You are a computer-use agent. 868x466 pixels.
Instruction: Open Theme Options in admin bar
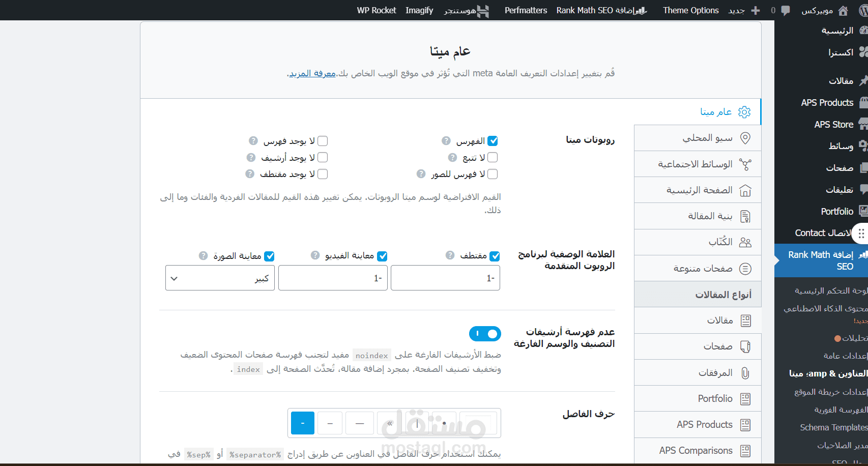click(x=690, y=10)
